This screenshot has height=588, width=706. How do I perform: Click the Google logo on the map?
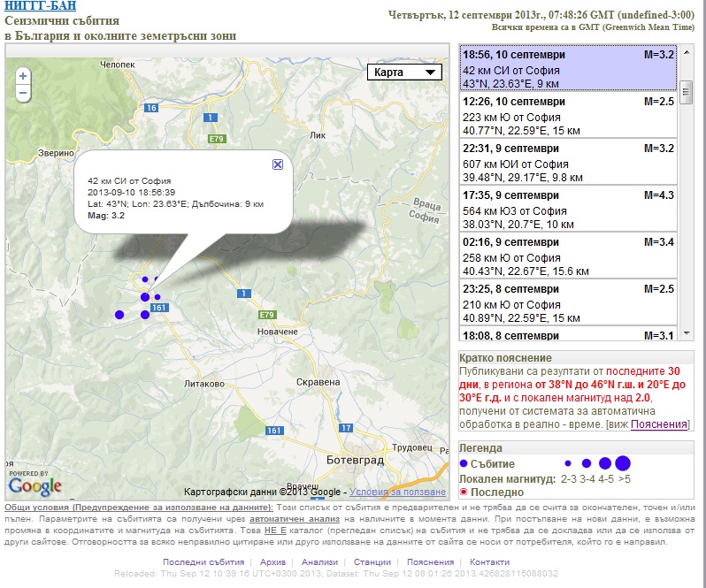pyautogui.click(x=35, y=486)
